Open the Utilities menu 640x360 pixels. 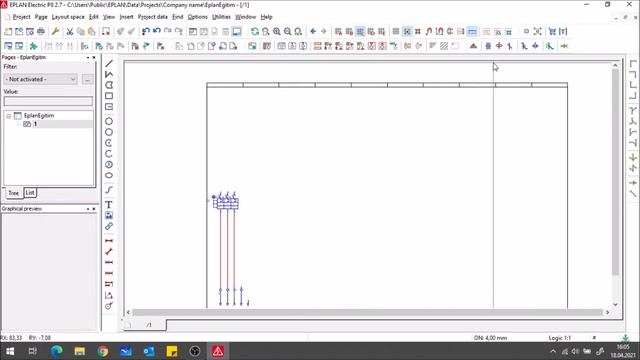[221, 17]
